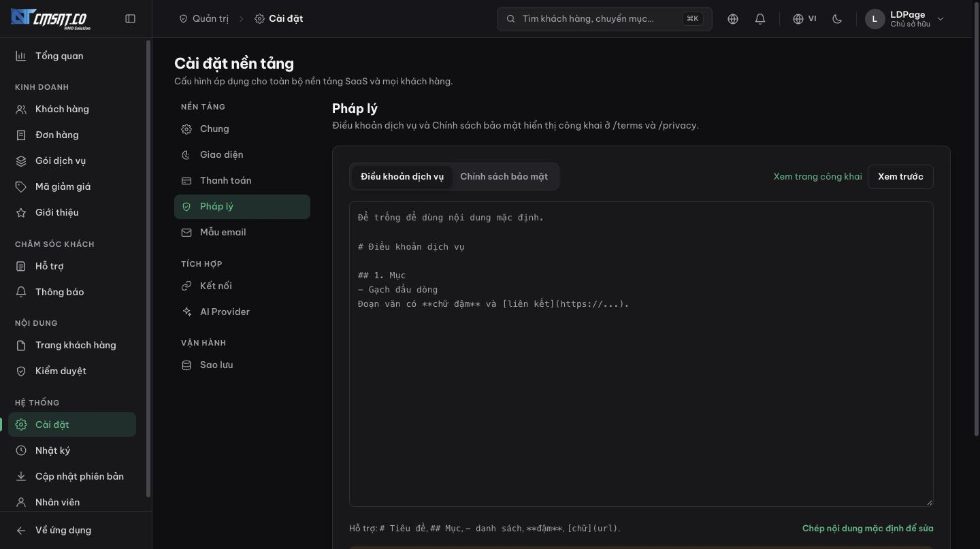Viewport: 980px width, 549px height.
Task: Open Thanh toán settings section
Action: (242, 181)
